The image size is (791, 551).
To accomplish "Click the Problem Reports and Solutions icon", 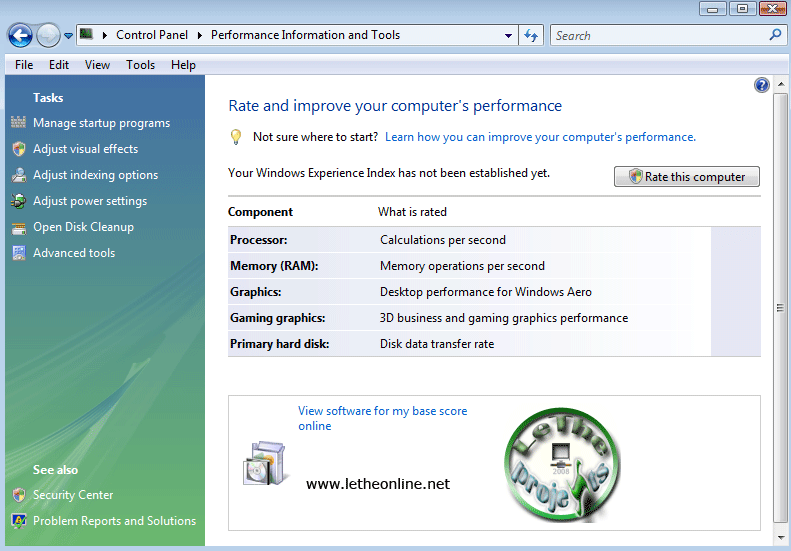I will (x=18, y=521).
